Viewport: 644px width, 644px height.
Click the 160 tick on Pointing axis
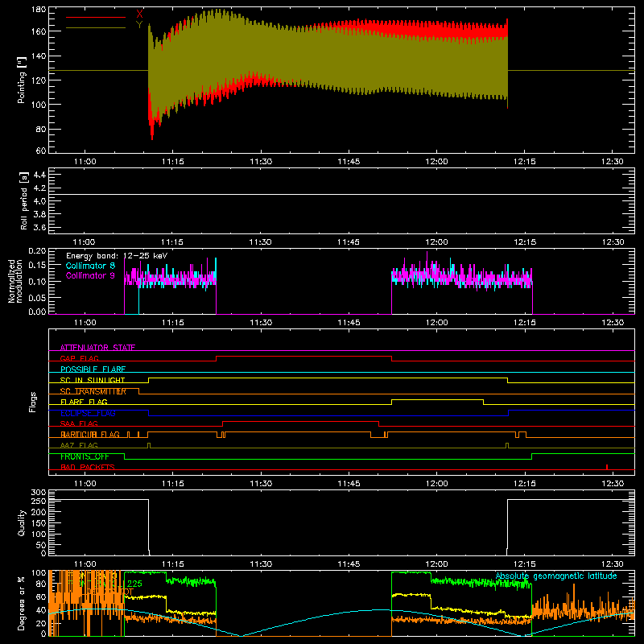pyautogui.click(x=39, y=31)
